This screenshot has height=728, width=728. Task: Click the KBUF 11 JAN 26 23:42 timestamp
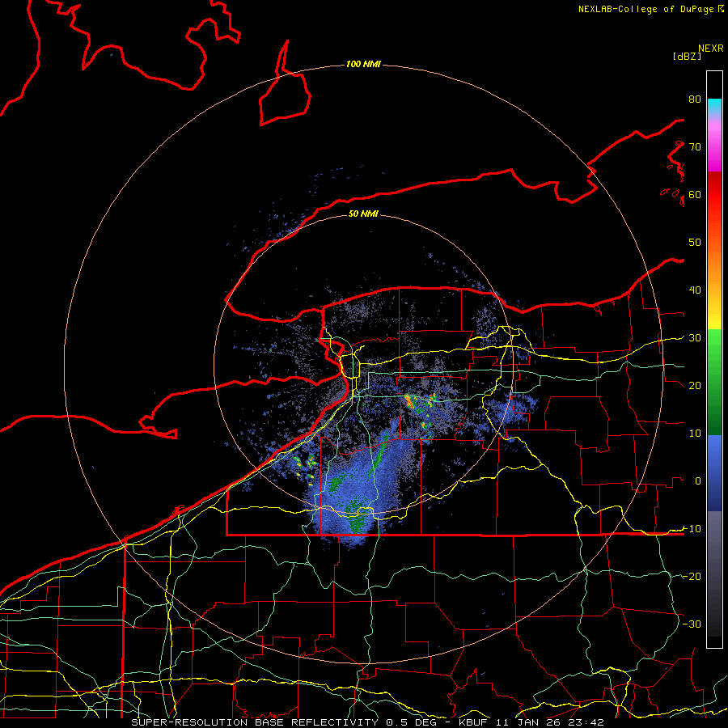click(531, 722)
